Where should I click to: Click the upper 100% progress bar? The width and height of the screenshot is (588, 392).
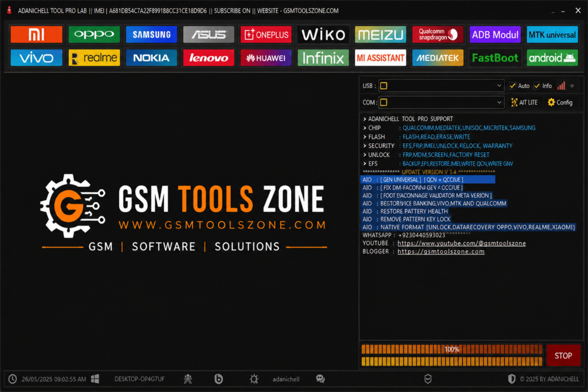click(x=452, y=349)
